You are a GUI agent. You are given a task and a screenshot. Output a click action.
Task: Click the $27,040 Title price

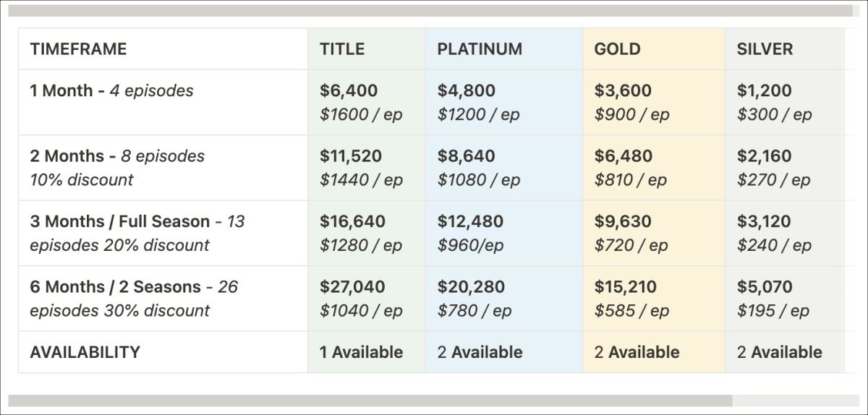352,287
